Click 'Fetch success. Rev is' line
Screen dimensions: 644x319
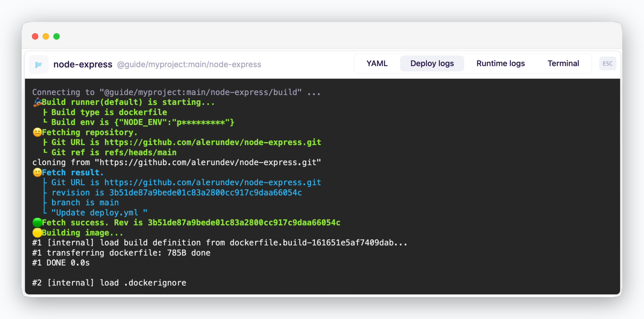click(x=191, y=222)
